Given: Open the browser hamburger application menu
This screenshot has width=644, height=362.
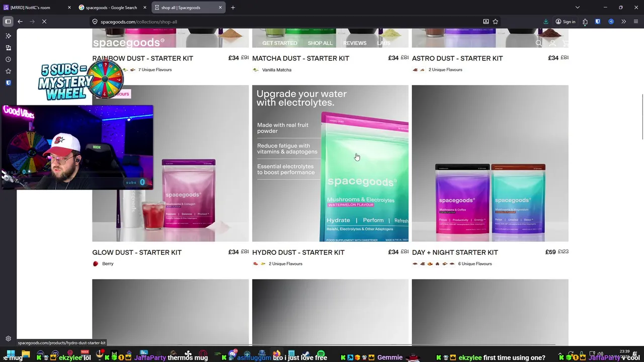Looking at the screenshot, I should (636, 22).
